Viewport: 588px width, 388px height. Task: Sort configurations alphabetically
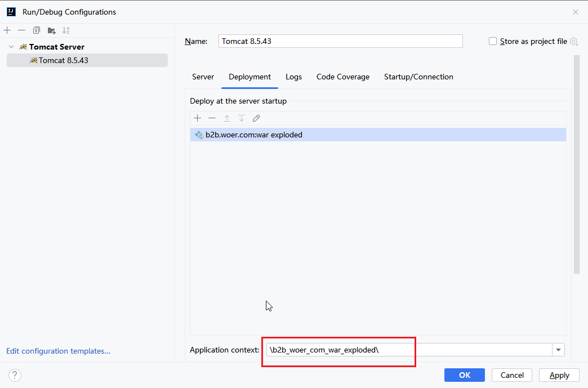point(66,30)
